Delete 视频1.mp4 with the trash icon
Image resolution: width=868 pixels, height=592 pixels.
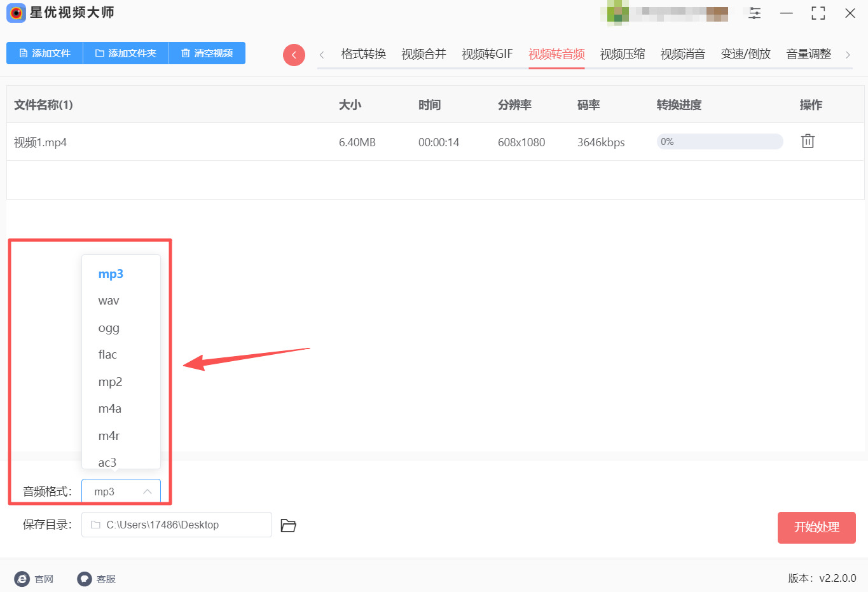808,141
